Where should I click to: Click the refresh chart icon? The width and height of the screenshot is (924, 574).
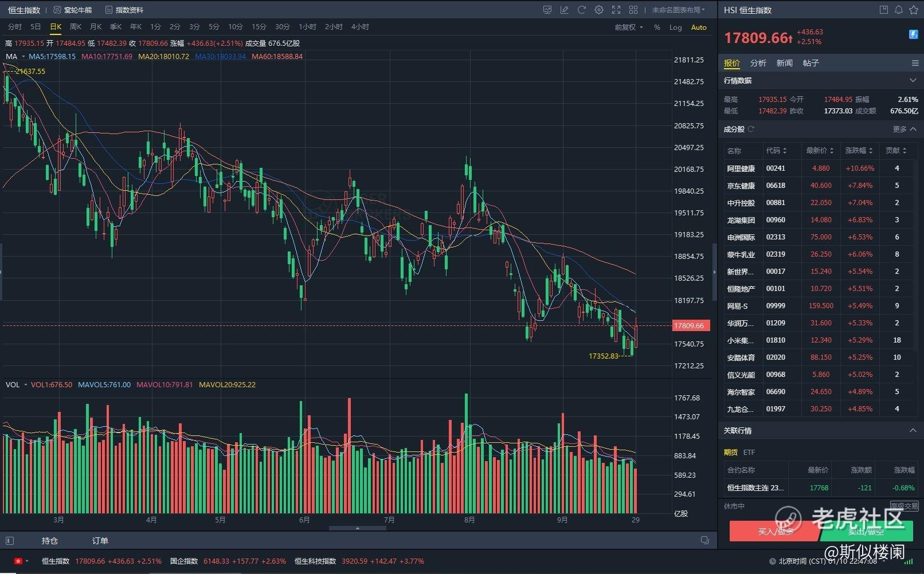(x=582, y=10)
